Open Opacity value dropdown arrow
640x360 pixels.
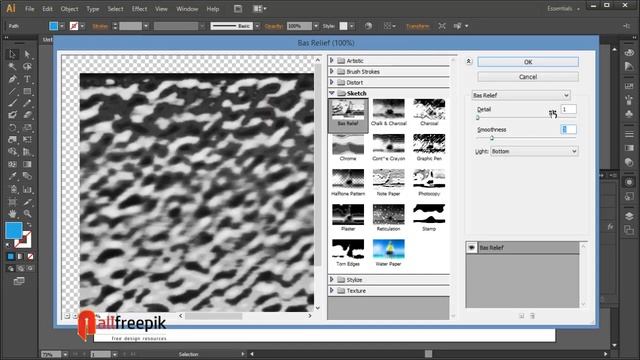316,26
